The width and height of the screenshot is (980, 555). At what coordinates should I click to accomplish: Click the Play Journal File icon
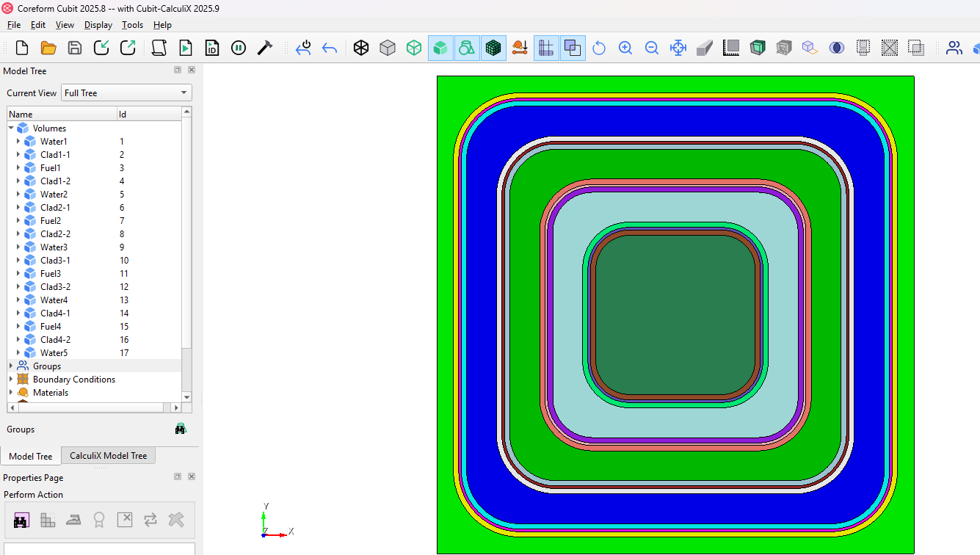[x=186, y=48]
